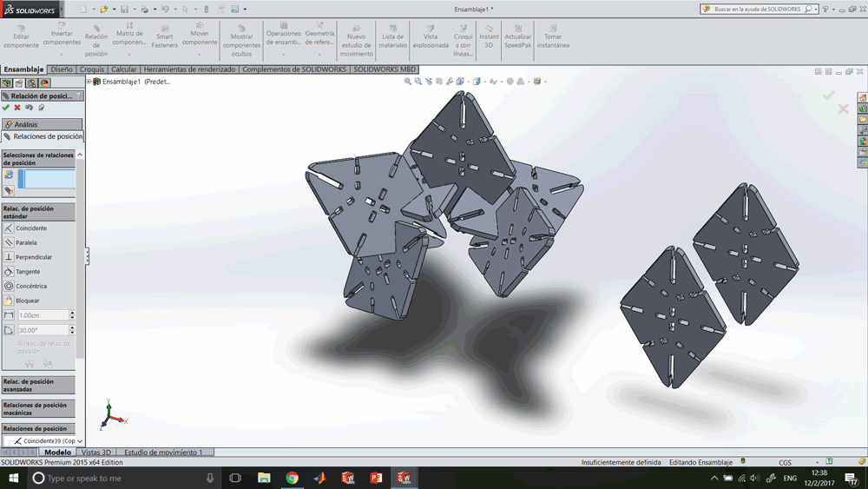Open Complementos de SOLIDWORKS tab
This screenshot has width=868, height=489.
click(294, 69)
